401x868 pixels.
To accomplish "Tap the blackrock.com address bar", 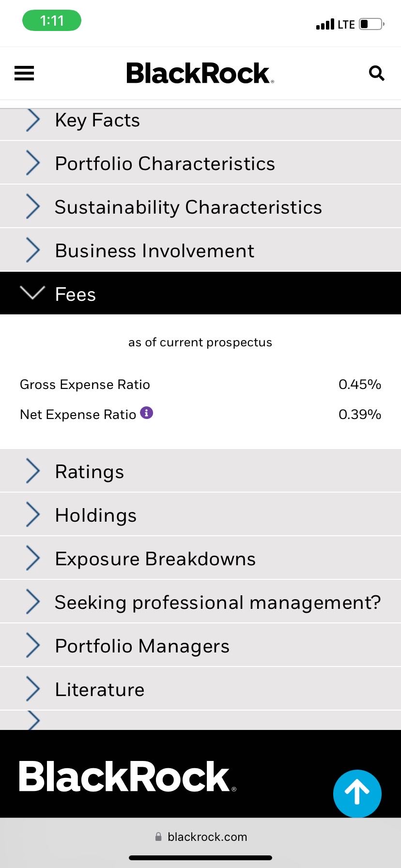I will 200,837.
